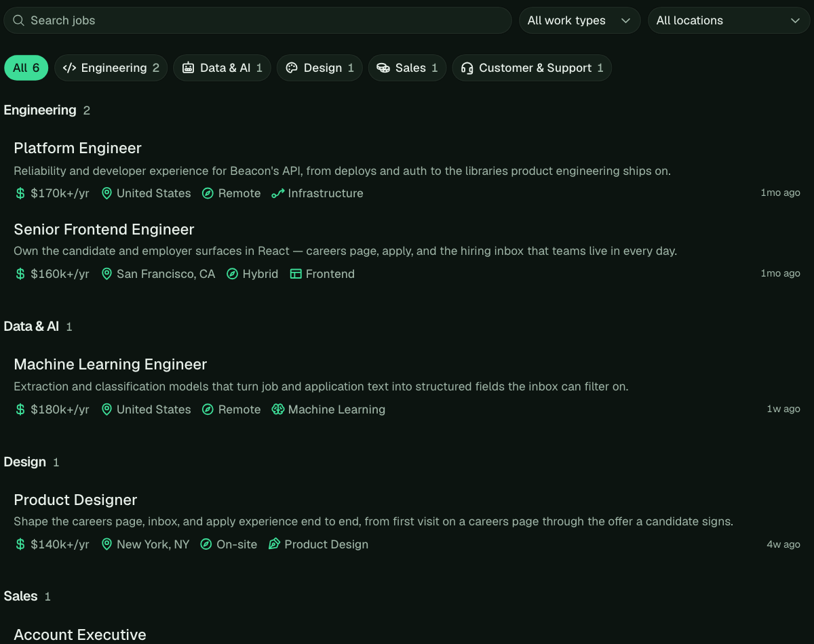Click the location pin beside New York, NY
This screenshot has height=644, width=814.
(x=106, y=544)
